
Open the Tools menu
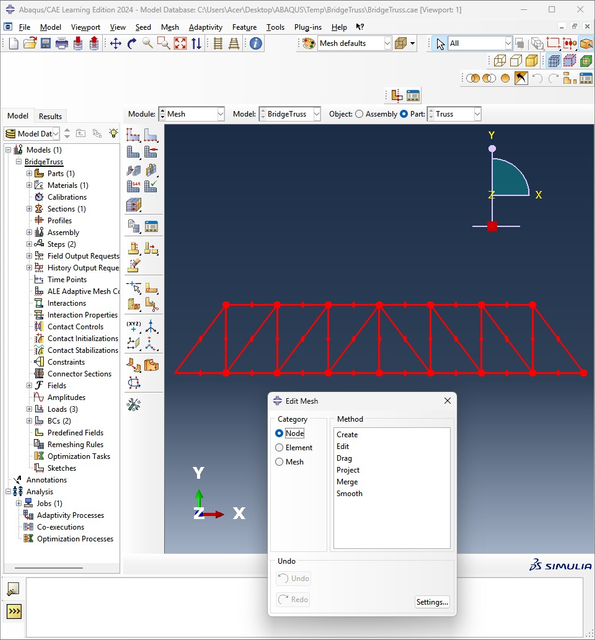275,27
